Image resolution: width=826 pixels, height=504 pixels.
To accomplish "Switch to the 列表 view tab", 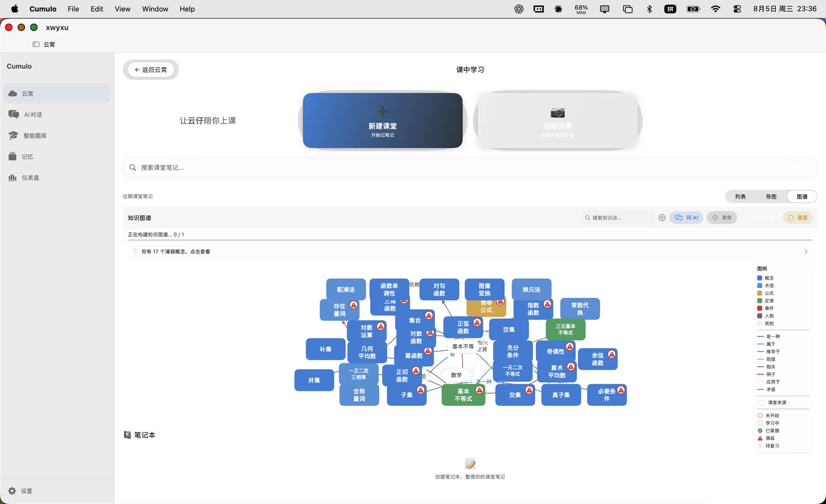I will pyautogui.click(x=740, y=197).
